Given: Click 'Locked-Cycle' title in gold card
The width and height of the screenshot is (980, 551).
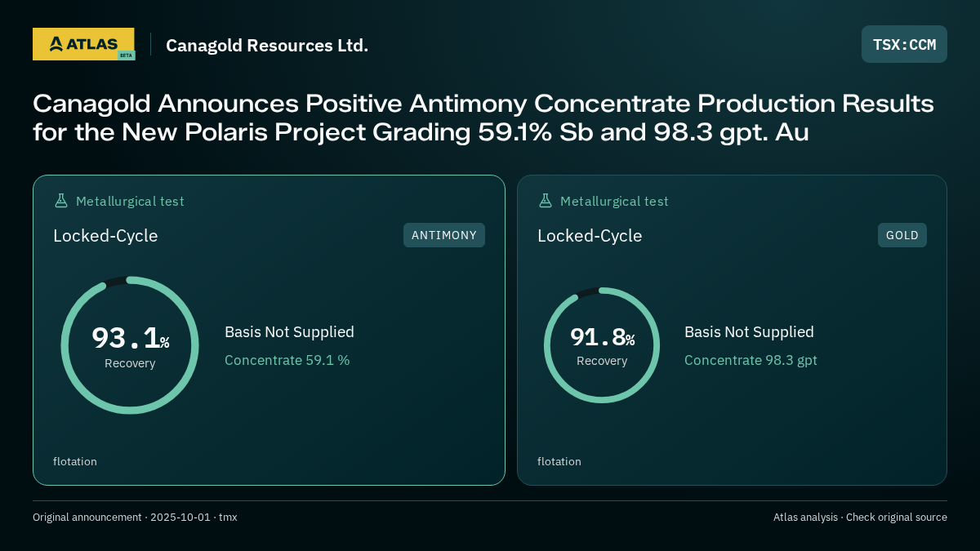Looking at the screenshot, I should pyautogui.click(x=590, y=236).
